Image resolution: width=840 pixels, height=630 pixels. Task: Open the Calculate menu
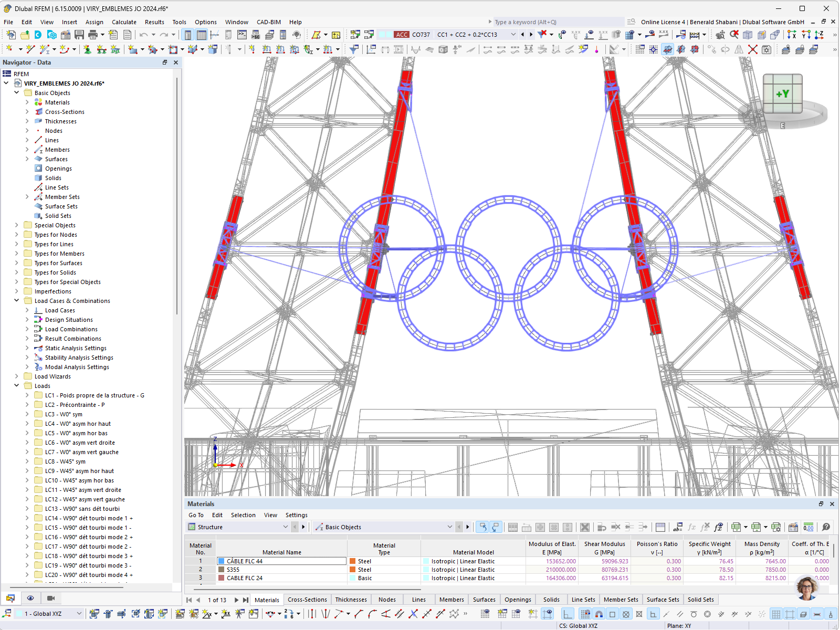124,22
